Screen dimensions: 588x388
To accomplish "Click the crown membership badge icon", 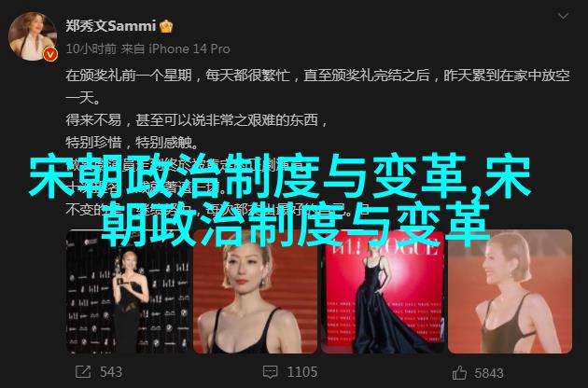I will click(x=166, y=26).
